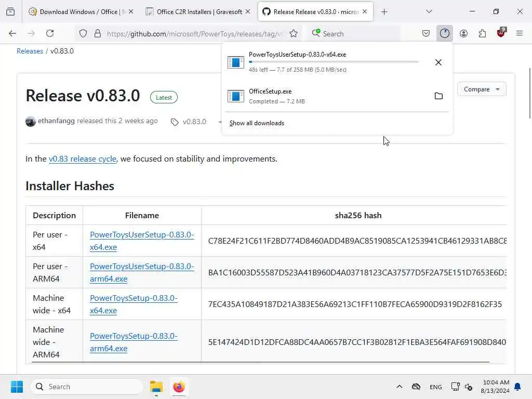The image size is (532, 399).
Task: View site security lock info
Action: coord(98,34)
